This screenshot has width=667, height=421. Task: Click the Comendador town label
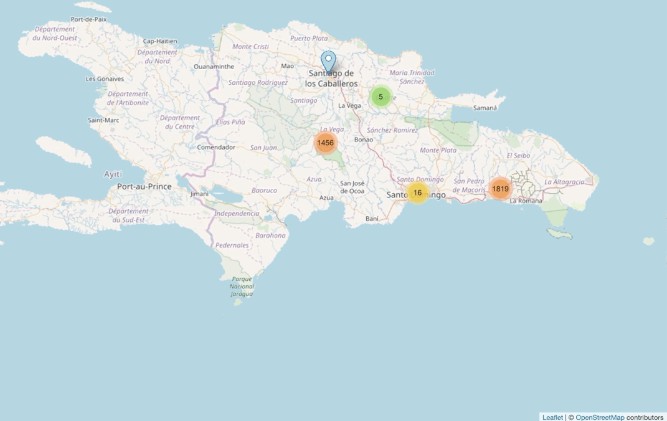(x=216, y=147)
